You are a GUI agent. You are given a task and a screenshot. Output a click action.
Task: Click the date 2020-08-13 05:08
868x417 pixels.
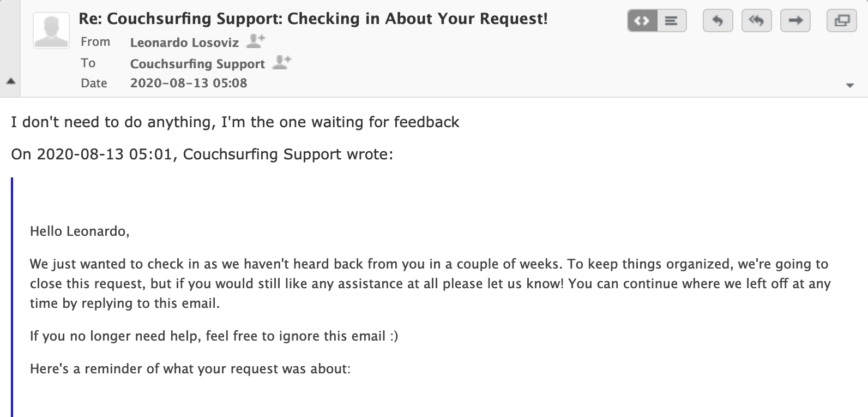coord(189,84)
